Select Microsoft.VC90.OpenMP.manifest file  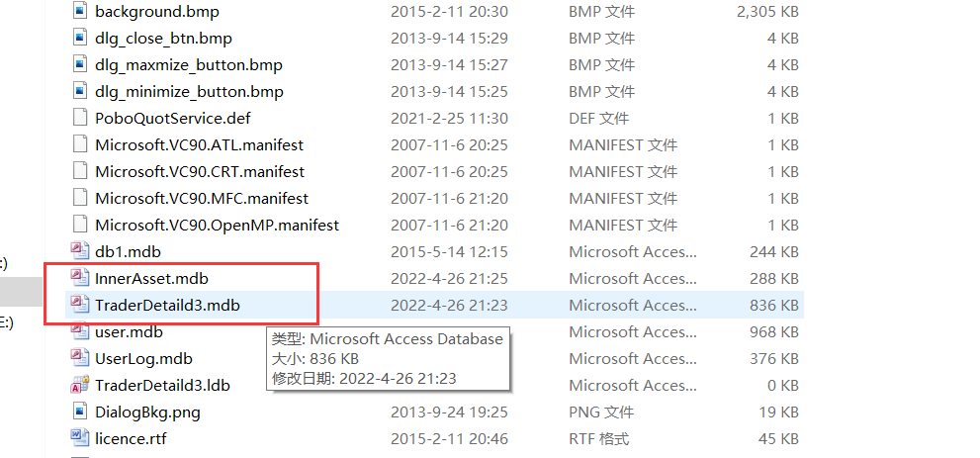click(217, 225)
